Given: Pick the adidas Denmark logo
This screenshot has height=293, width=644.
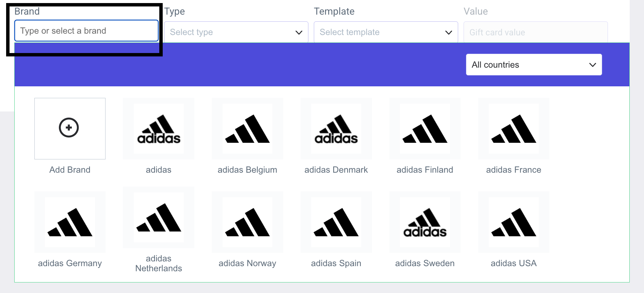Looking at the screenshot, I should (x=336, y=129).
